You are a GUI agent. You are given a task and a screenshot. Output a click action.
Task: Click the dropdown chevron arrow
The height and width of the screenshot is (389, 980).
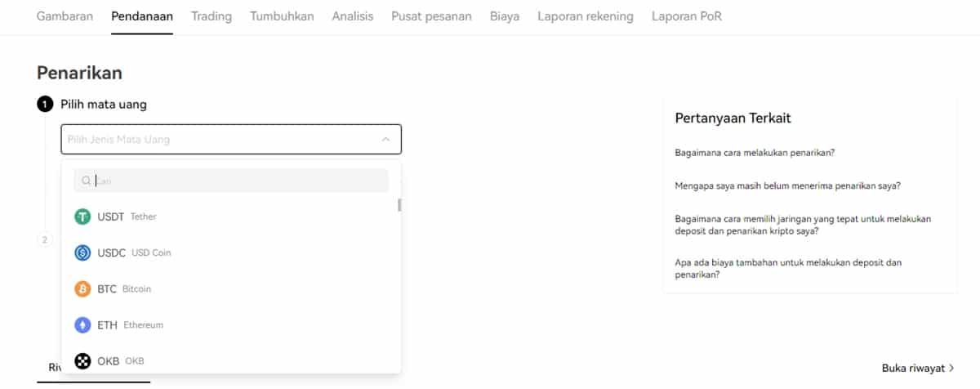(385, 140)
